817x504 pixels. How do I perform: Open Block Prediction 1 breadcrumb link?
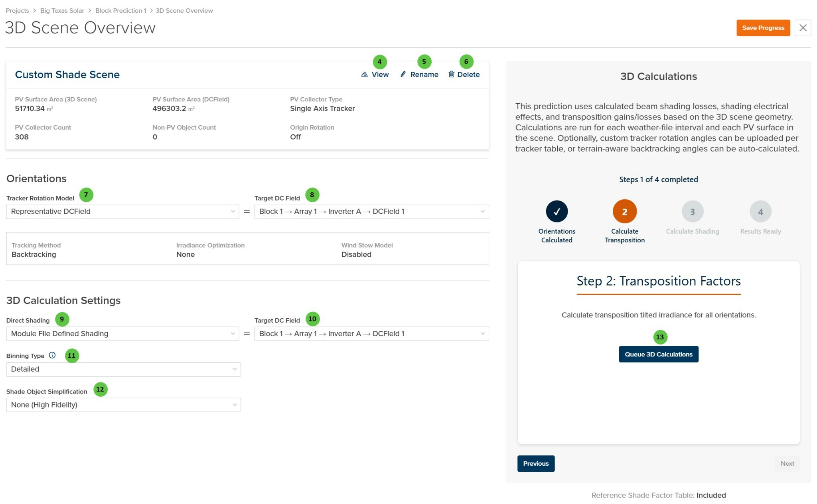(x=120, y=11)
